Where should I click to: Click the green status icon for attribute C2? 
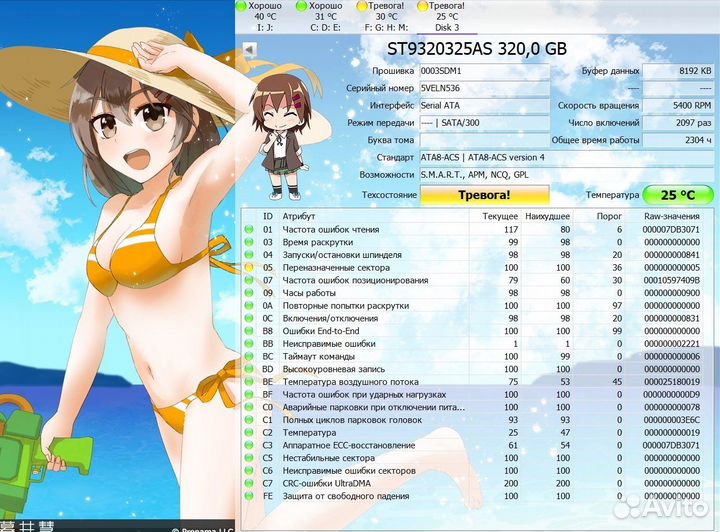(249, 432)
